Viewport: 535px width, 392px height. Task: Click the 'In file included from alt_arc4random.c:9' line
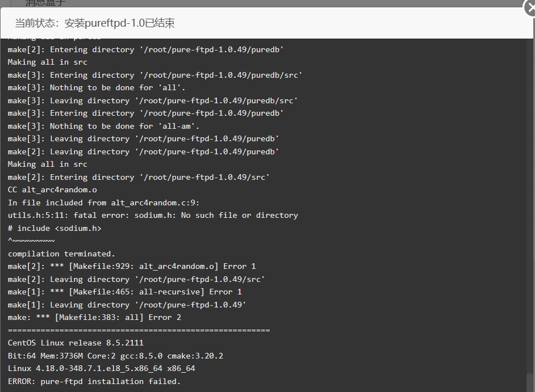click(x=104, y=203)
